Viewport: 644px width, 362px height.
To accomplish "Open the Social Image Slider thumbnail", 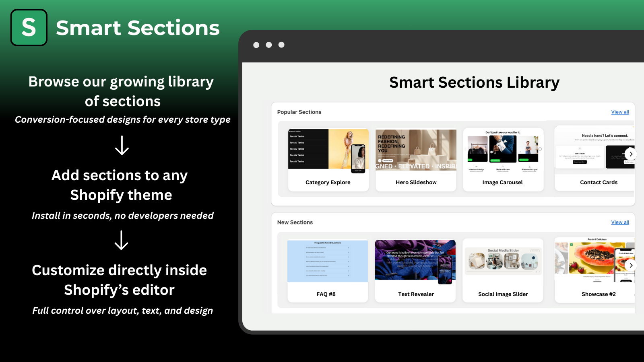I will coord(503,261).
